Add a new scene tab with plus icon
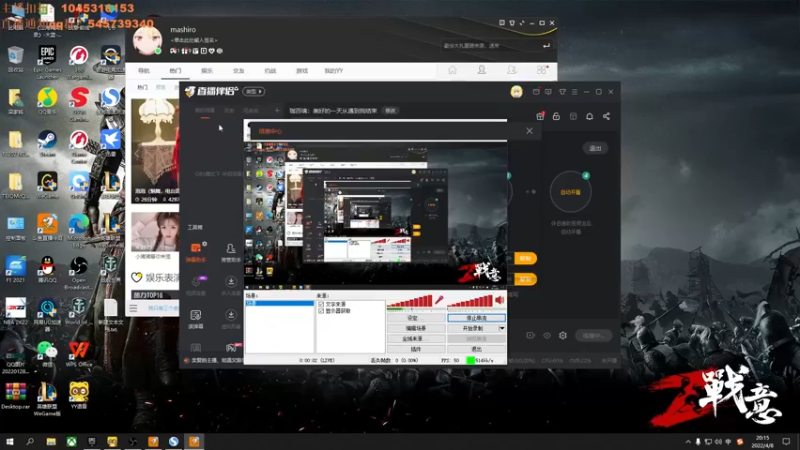This screenshot has width=800, height=450. [277, 111]
